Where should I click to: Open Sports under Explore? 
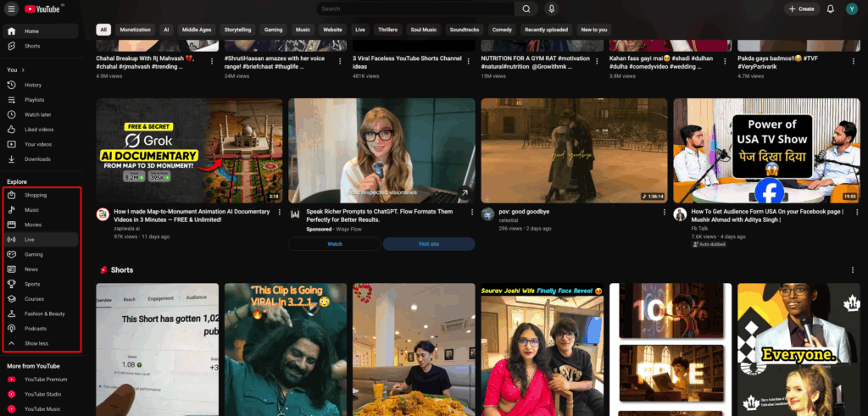[40, 284]
